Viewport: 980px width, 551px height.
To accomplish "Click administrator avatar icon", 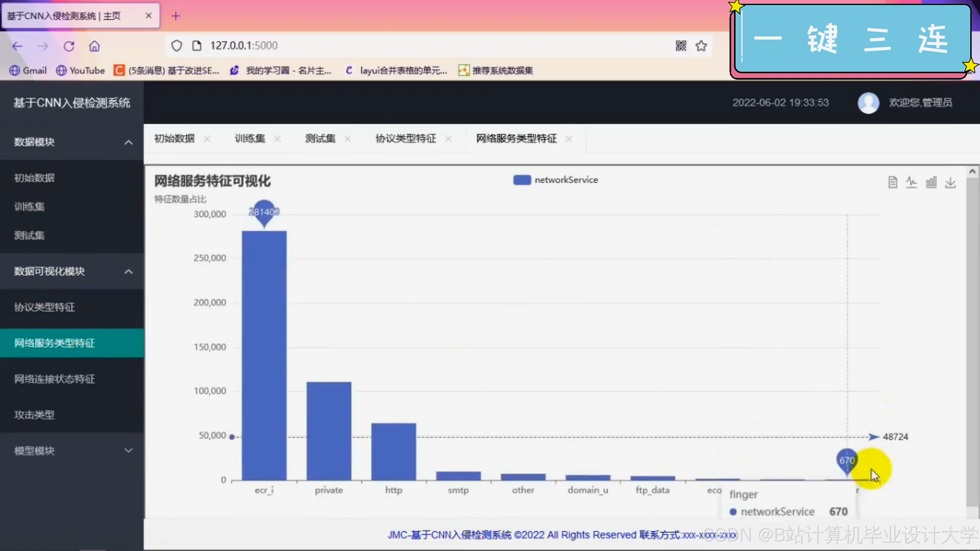I will (x=868, y=103).
